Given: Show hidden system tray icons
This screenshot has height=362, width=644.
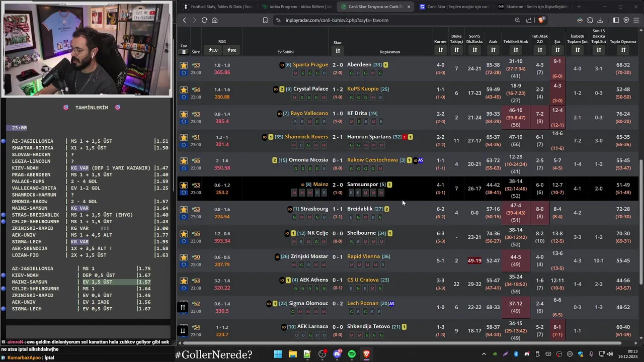Looking at the screenshot, I should pos(484,354).
